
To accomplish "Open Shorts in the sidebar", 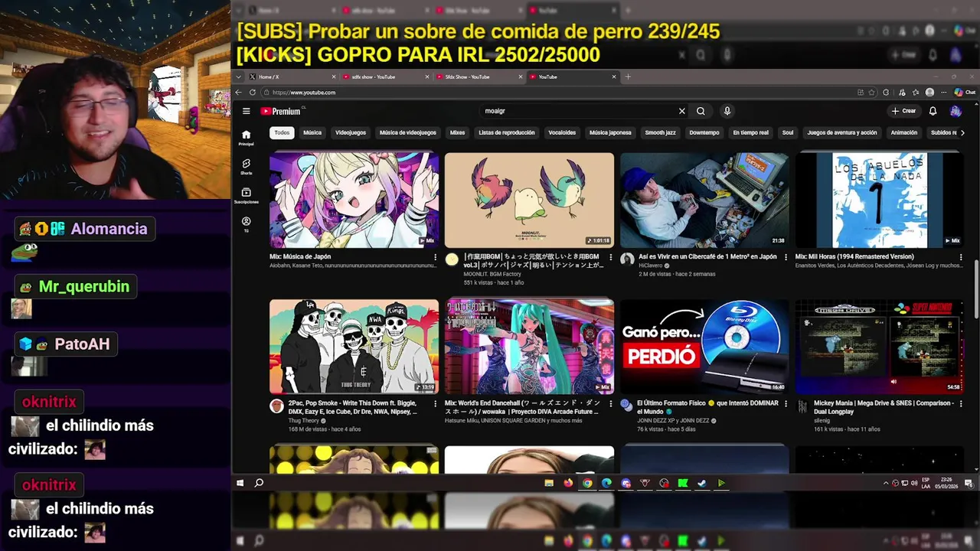I will pyautogui.click(x=246, y=166).
